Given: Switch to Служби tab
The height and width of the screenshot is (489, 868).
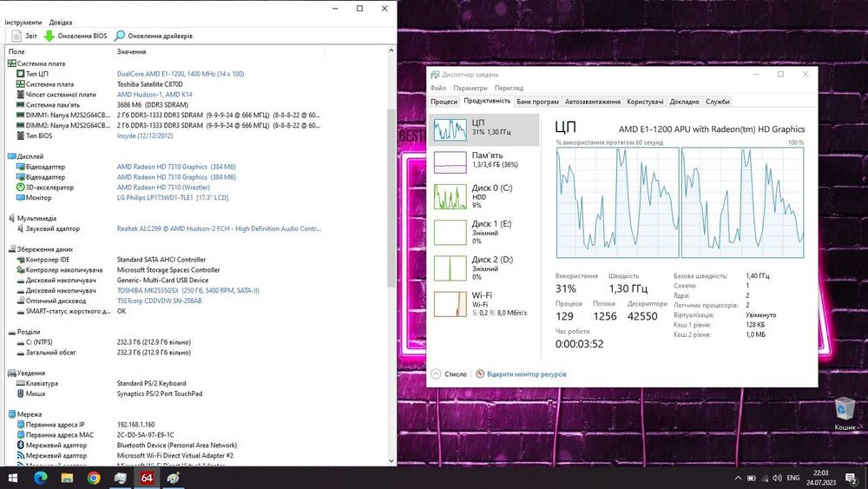Looking at the screenshot, I should 718,102.
